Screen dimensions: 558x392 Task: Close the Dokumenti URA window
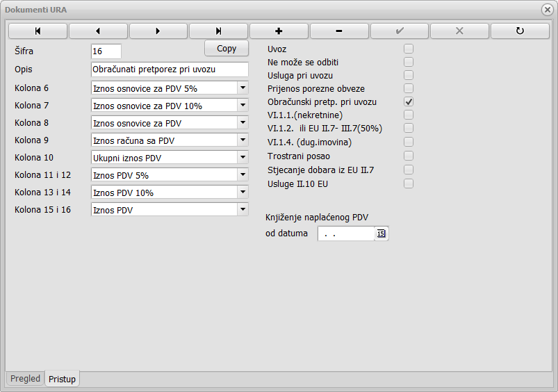[547, 10]
